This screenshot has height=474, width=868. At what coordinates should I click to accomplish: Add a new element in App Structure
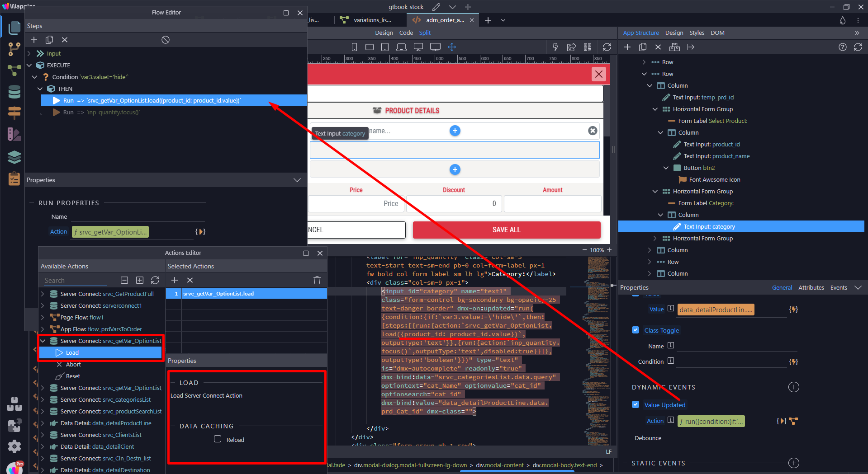627,47
